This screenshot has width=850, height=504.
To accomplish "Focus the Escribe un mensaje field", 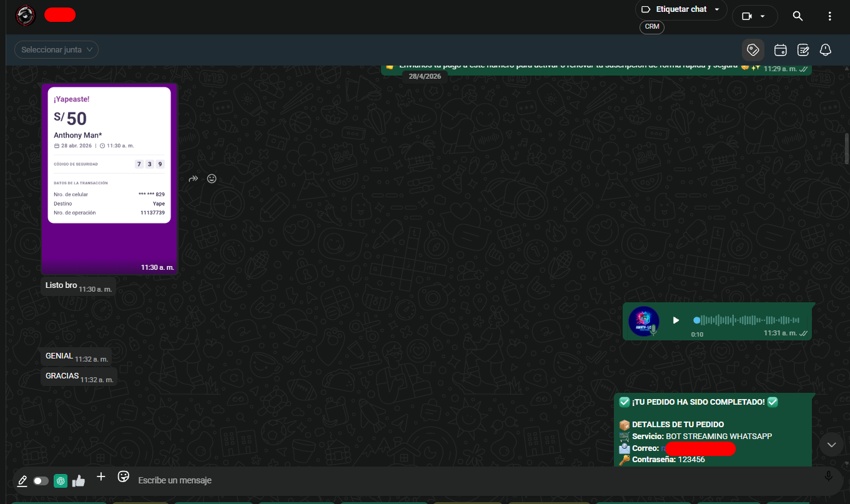I will point(475,480).
